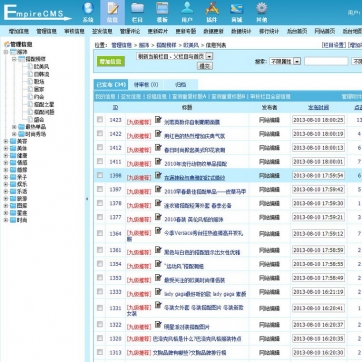Click edit icon for article ID 1422
This screenshot has height=362, width=362.
click(158, 134)
